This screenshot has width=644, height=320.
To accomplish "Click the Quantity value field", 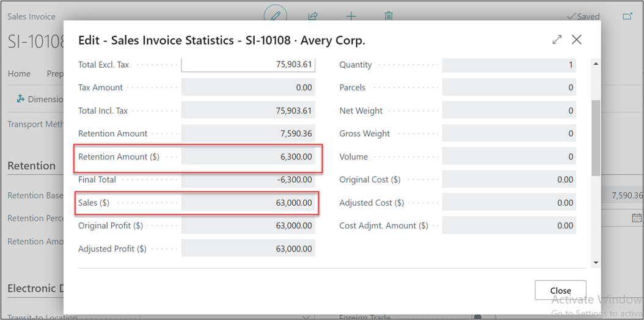I will [509, 65].
